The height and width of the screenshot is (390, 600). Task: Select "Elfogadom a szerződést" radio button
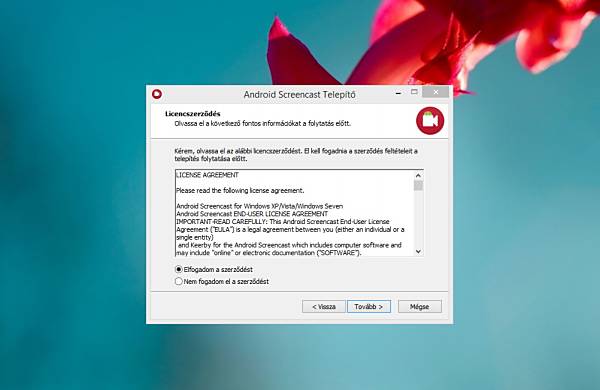178,269
